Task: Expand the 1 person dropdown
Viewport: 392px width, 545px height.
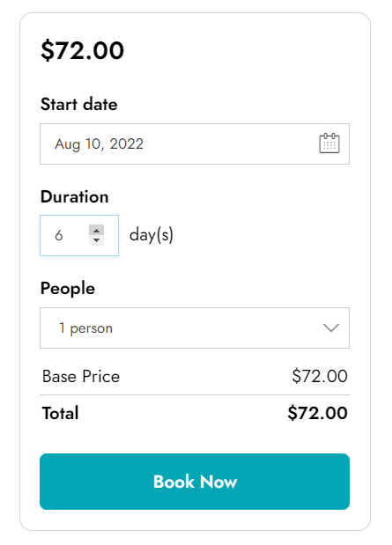Action: pyautogui.click(x=195, y=328)
